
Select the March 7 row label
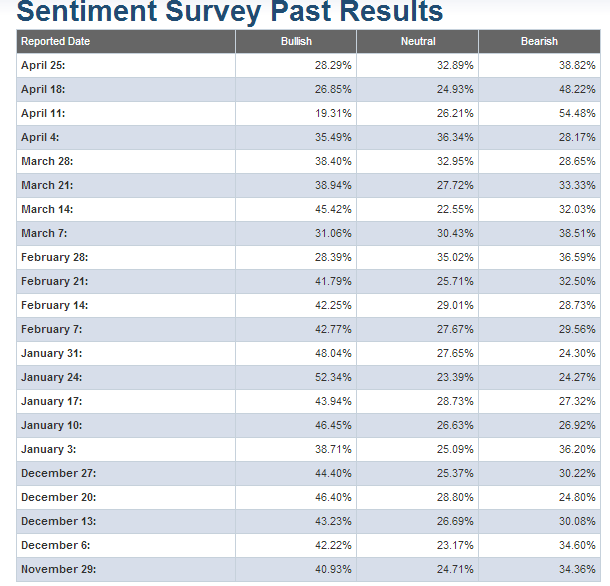(44, 233)
